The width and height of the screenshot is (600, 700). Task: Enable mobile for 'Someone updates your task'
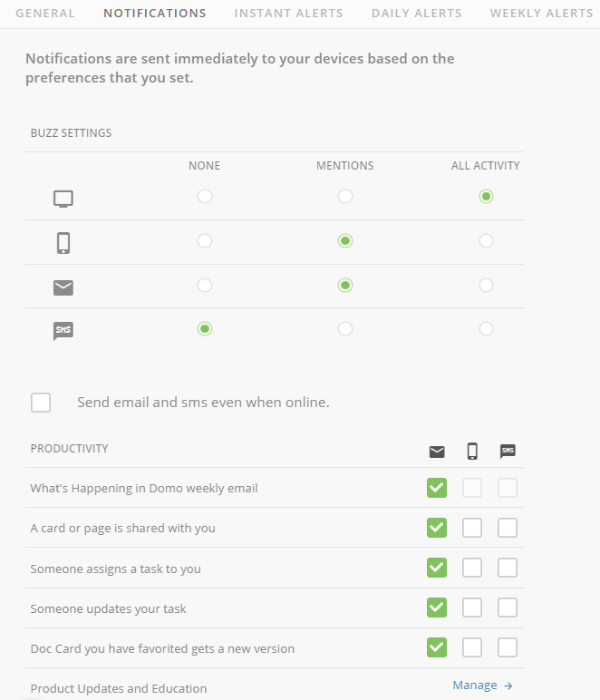tap(472, 608)
